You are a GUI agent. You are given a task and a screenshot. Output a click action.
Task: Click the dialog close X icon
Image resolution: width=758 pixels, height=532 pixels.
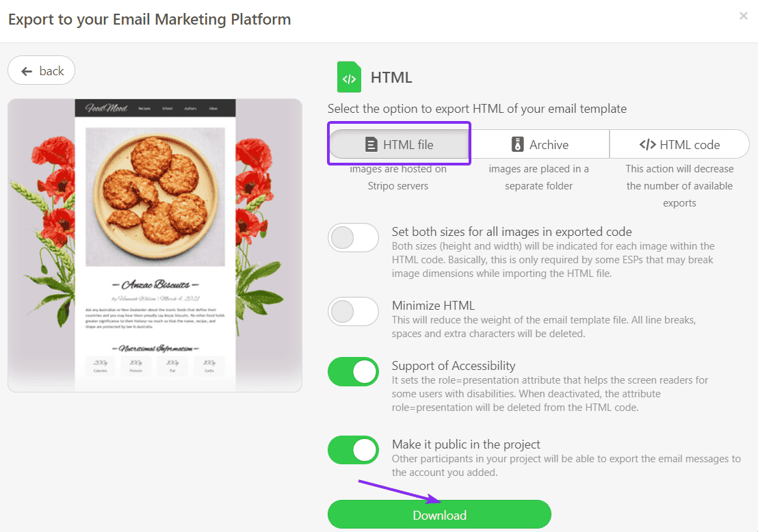744,16
